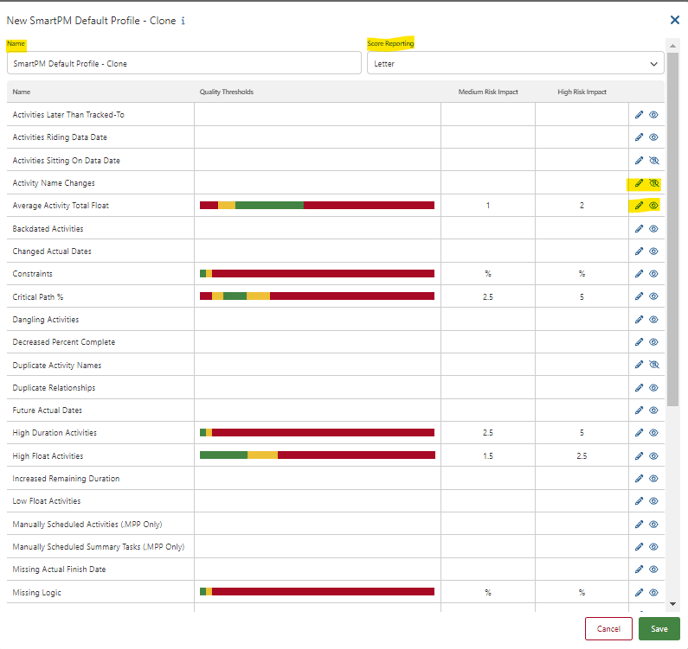
Task: Cancel the new profile dialog
Action: coord(609,629)
